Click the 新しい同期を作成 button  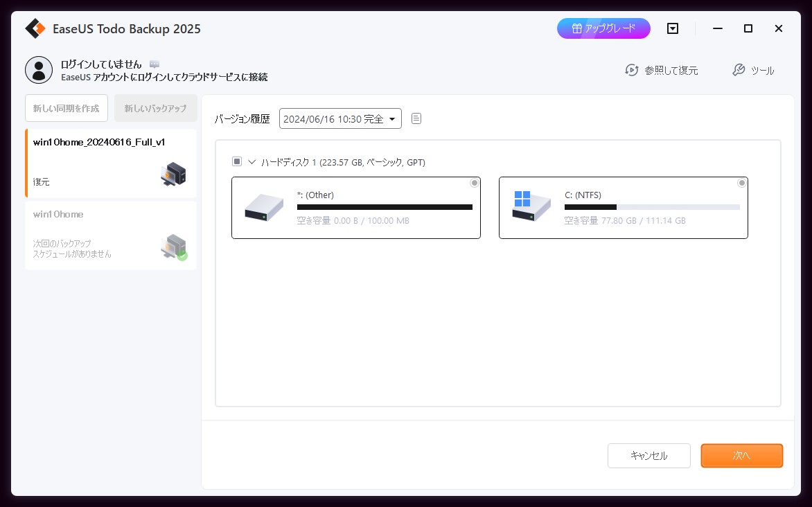67,108
